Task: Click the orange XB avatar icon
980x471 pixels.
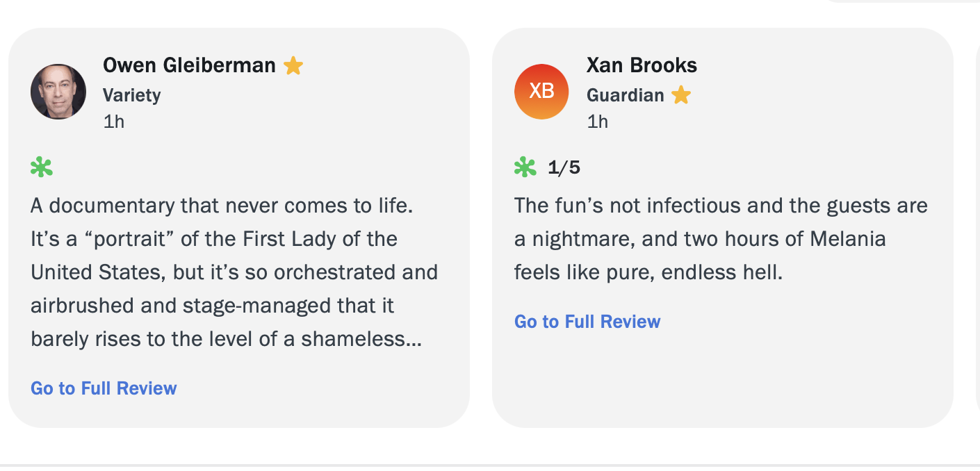Action: click(x=541, y=92)
